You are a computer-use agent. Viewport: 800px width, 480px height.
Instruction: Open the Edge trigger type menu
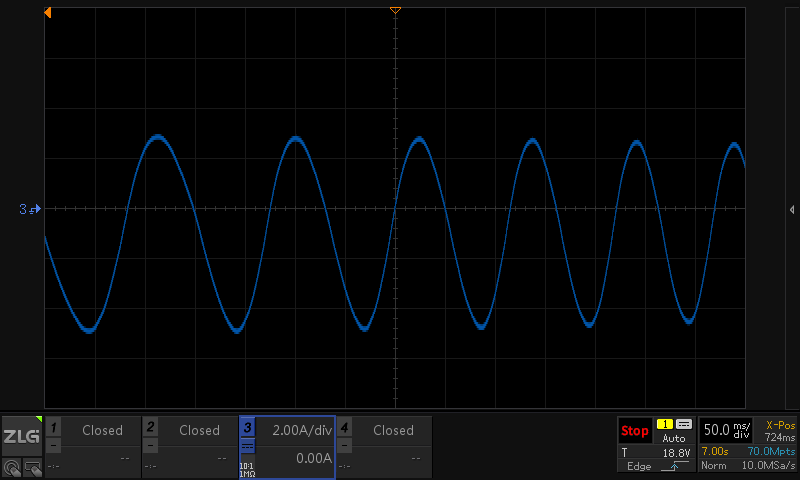pos(638,466)
